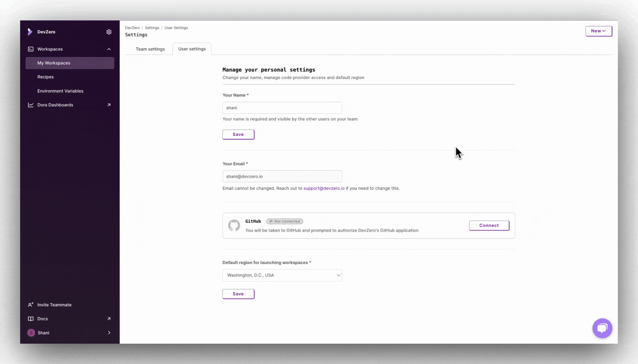Click the Shani profile avatar

pos(31,333)
